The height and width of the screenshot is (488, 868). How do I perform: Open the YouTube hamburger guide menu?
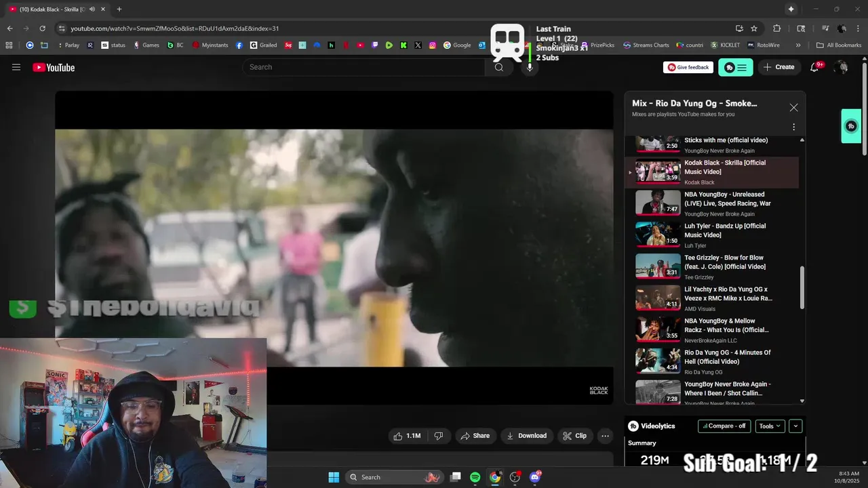click(x=16, y=67)
